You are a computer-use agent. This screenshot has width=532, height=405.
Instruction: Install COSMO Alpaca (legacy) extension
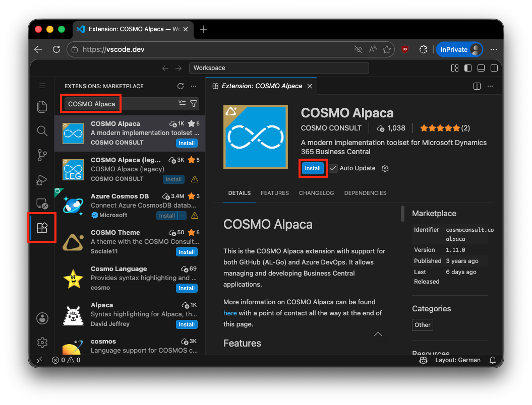[x=173, y=179]
